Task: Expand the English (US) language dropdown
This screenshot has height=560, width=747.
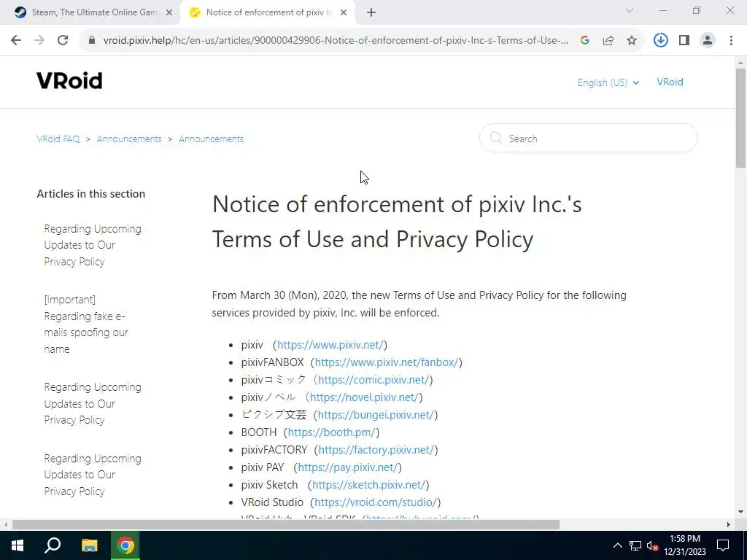Action: 608,82
